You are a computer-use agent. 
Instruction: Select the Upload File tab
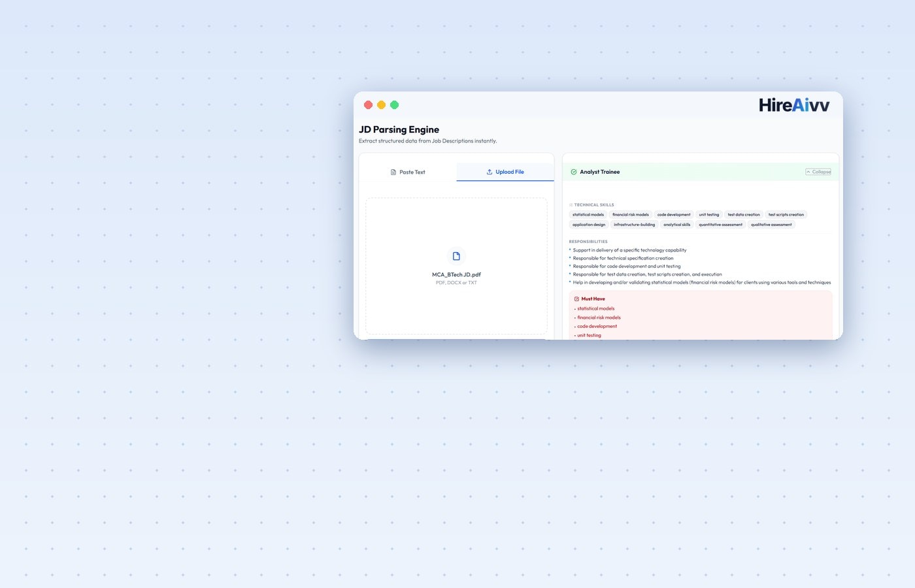pyautogui.click(x=505, y=172)
